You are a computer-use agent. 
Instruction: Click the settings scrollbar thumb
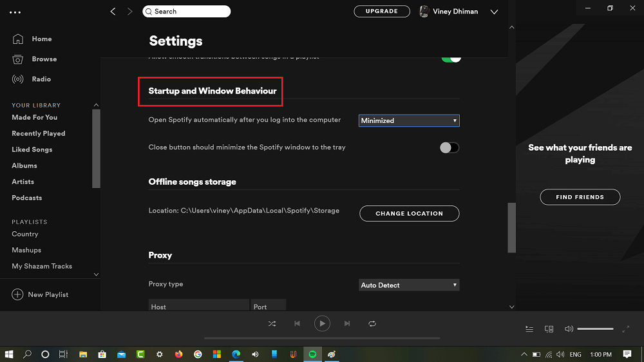[512, 227]
